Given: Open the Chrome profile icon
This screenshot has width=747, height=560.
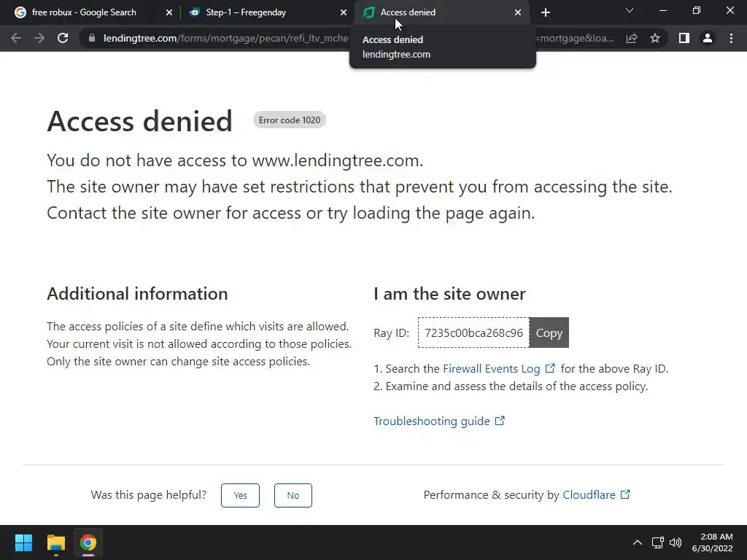Looking at the screenshot, I should coord(707,38).
